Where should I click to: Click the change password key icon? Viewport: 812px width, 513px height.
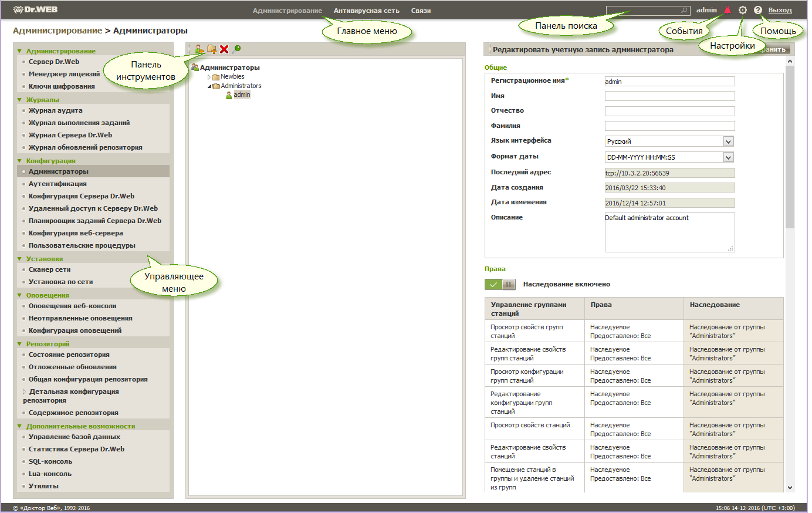pos(236,50)
